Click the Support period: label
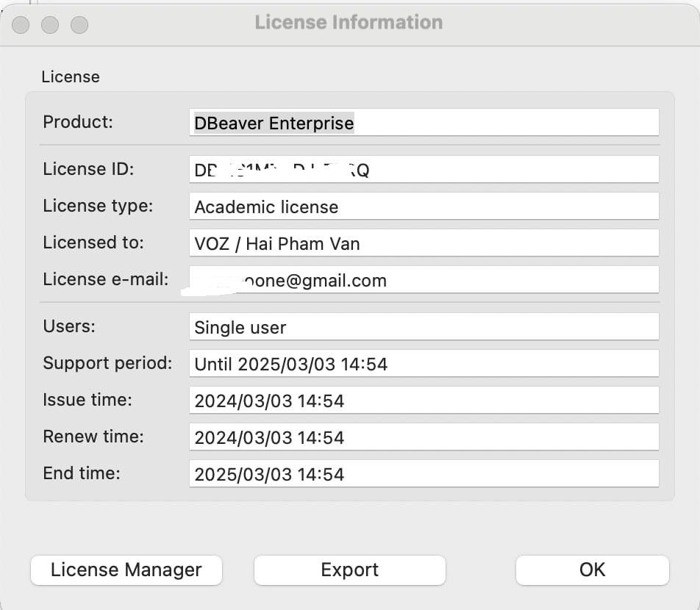The image size is (700, 610). pos(107,363)
